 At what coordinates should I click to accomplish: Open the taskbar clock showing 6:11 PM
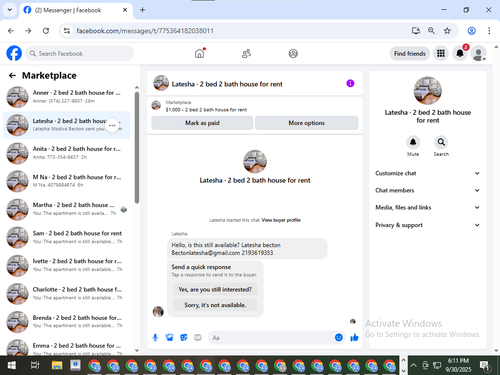458,365
